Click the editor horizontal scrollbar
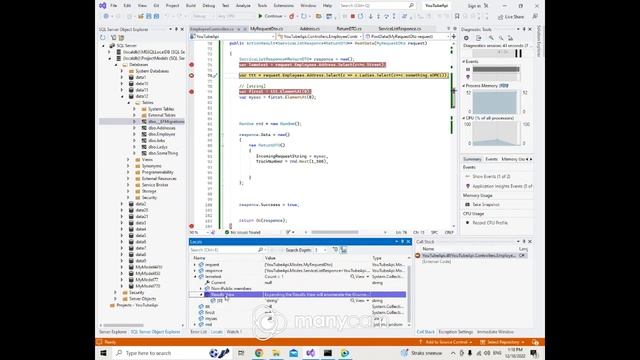The width and height of the screenshot is (640, 360). [335, 232]
